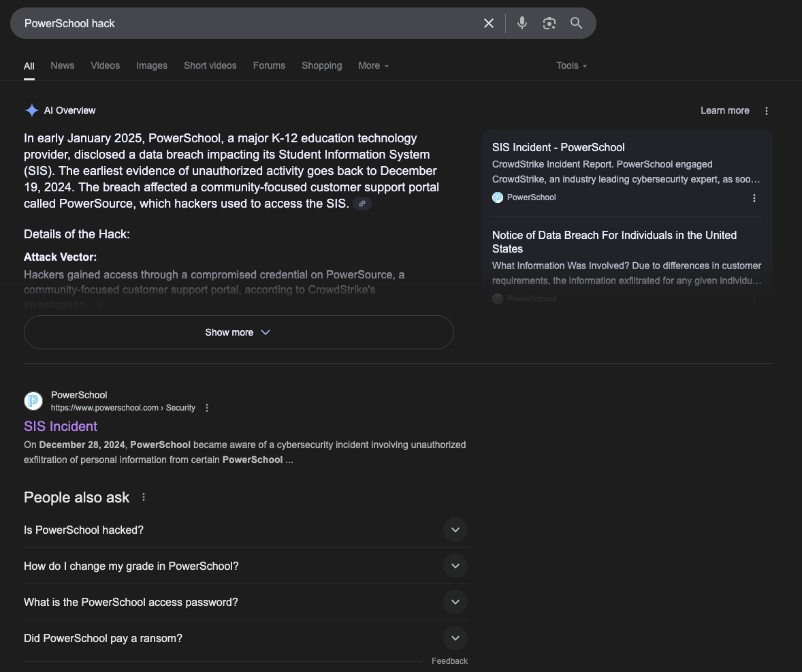
Task: Expand the AI Overview with Show more
Action: (x=238, y=332)
